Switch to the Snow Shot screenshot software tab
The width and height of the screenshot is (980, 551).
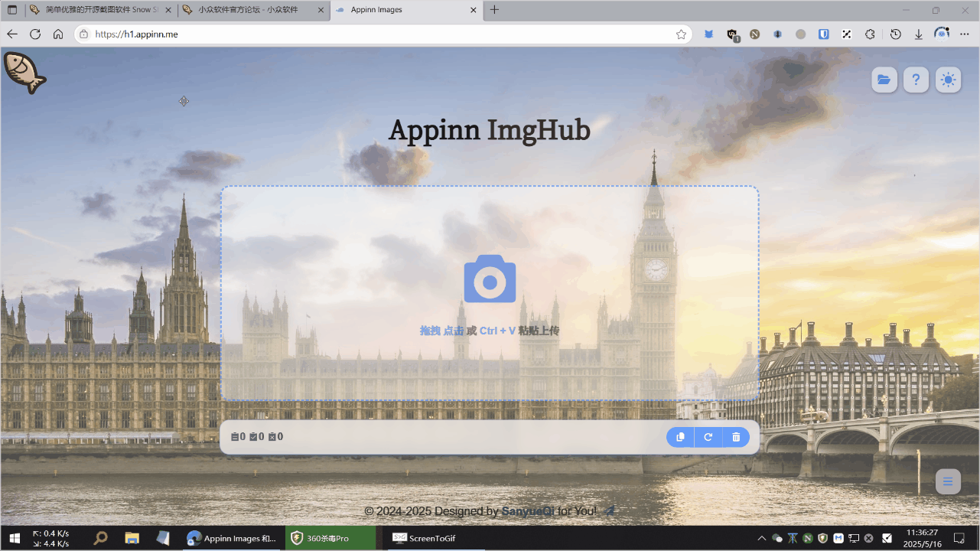100,10
